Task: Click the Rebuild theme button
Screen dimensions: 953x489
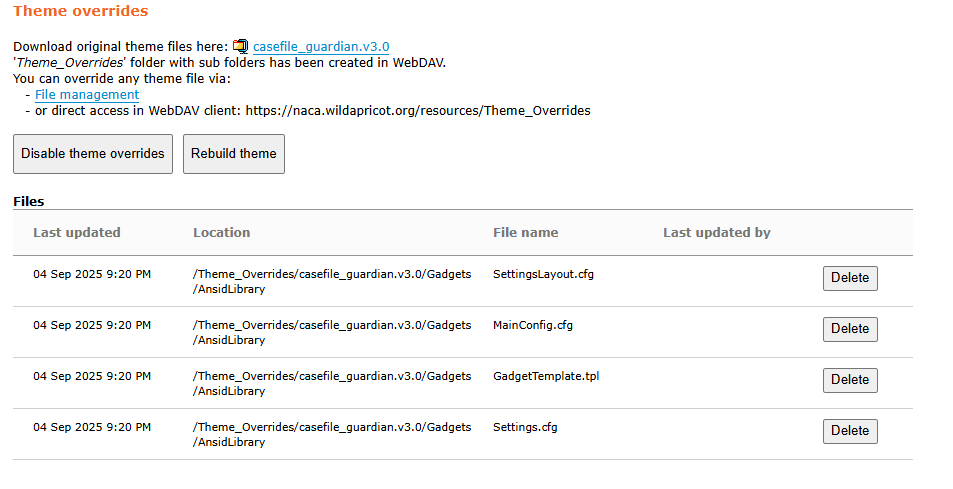Action: coord(233,154)
